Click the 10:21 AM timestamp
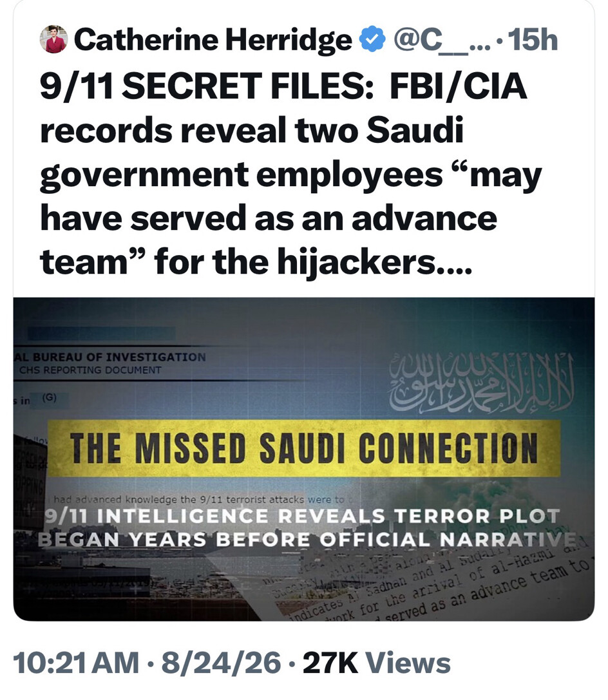This screenshot has height=700, width=608. point(77,663)
